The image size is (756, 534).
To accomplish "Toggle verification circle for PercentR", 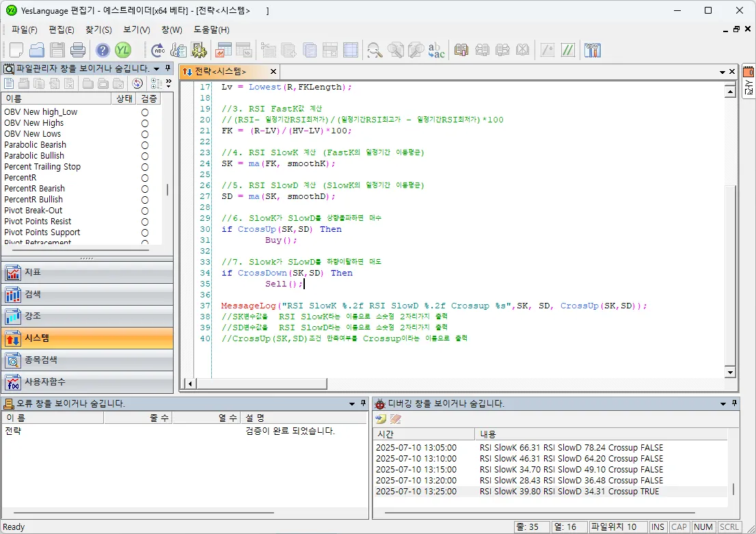I will [144, 178].
